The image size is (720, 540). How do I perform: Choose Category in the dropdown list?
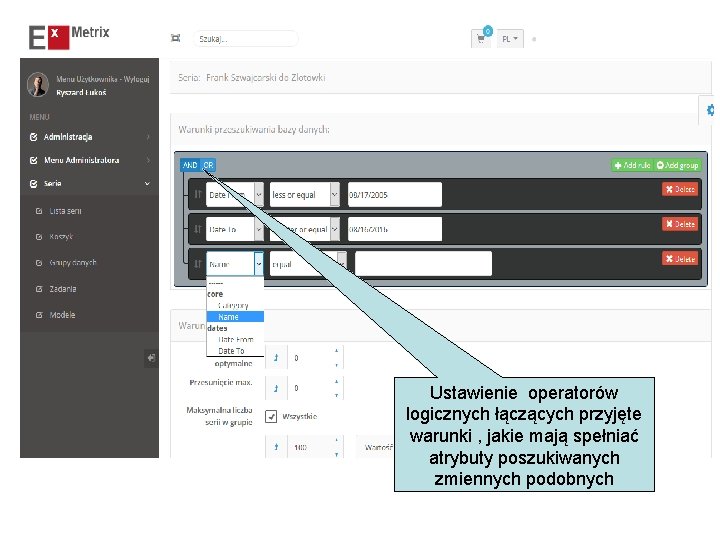(233, 305)
